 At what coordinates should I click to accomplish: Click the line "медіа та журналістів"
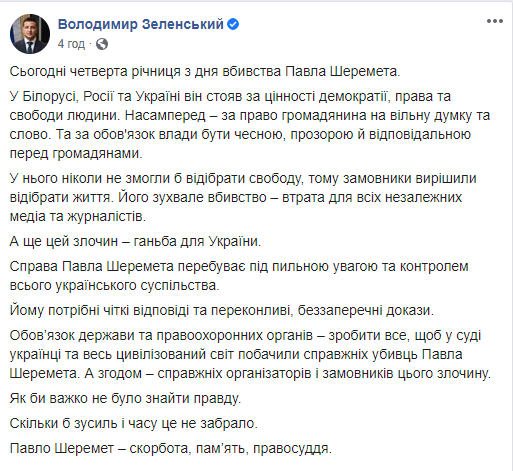[78, 217]
